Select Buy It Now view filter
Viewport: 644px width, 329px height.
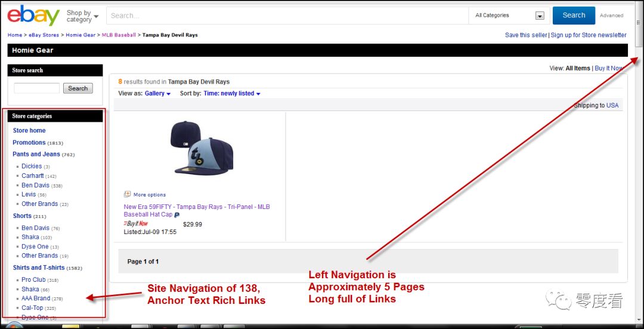[x=609, y=68]
